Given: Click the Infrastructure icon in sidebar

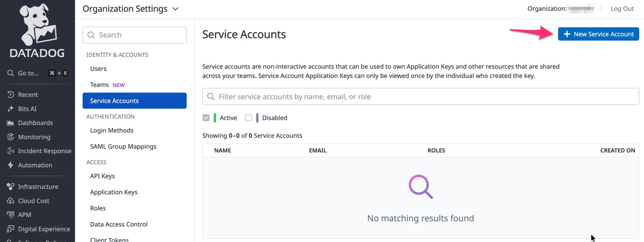Looking at the screenshot, I should [10, 187].
